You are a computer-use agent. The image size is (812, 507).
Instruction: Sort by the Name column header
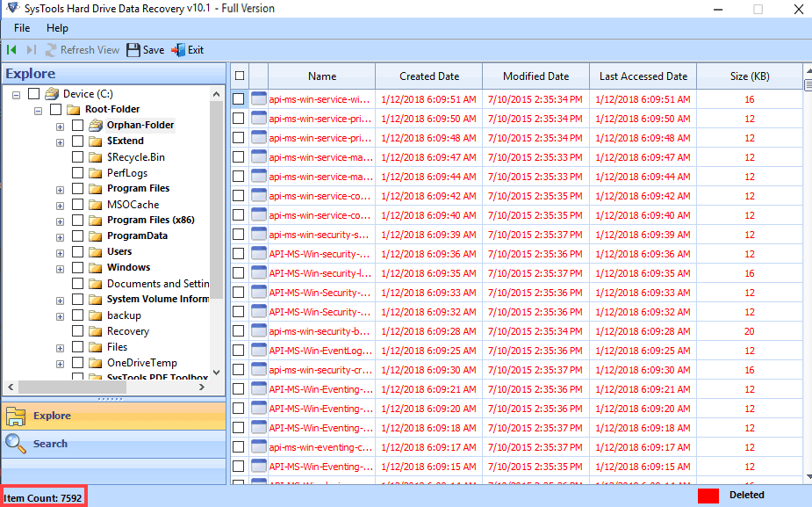pos(321,76)
